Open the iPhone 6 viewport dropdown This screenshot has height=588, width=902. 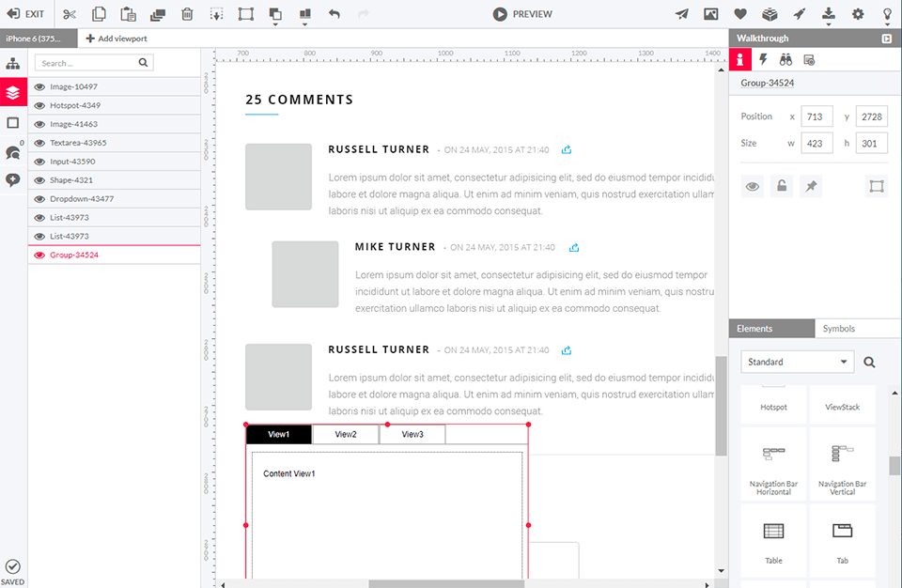35,39
